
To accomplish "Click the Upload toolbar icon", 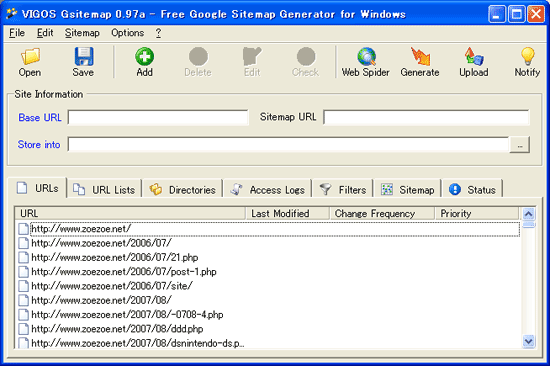I will (x=474, y=56).
